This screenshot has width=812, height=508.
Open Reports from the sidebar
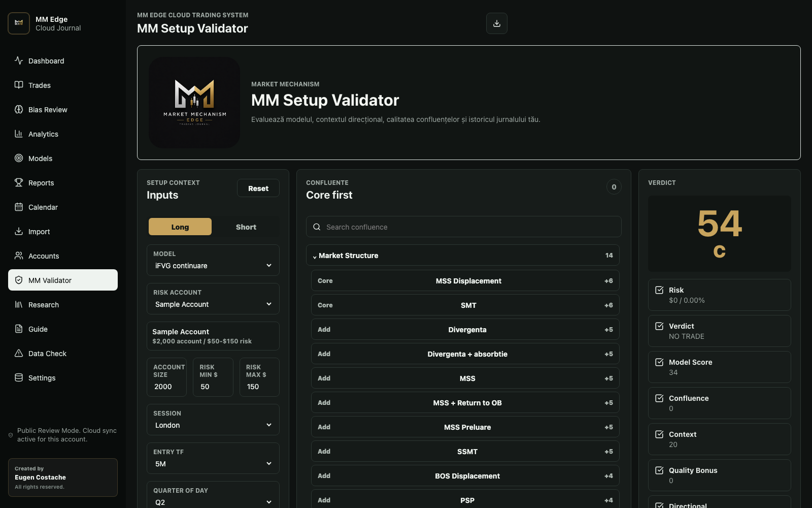click(63, 182)
